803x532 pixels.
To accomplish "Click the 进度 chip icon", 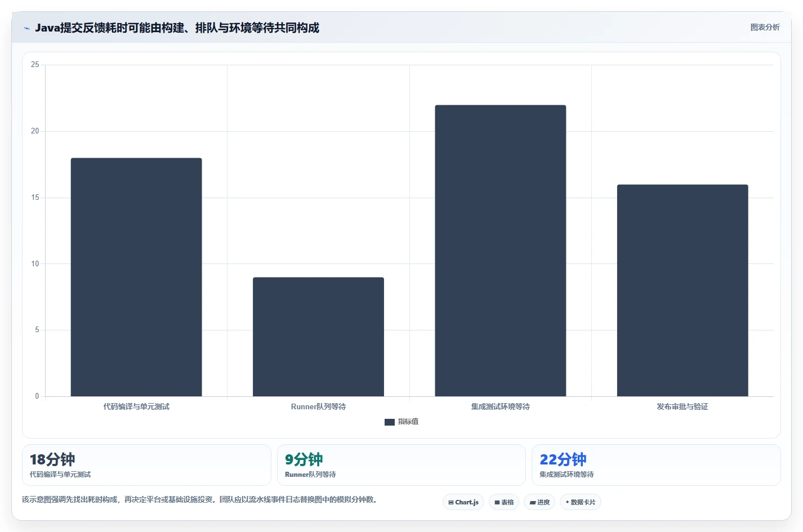I will pos(532,502).
